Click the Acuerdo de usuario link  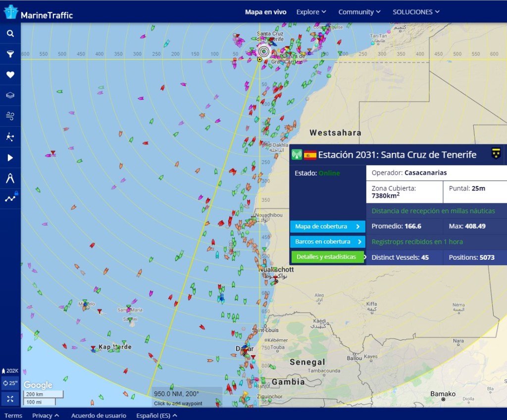click(99, 416)
